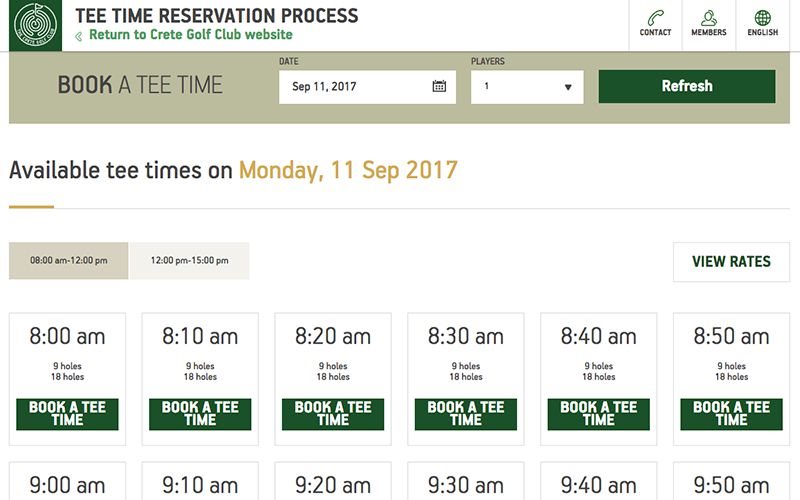Open the Members person icon
Image resolution: width=800 pixels, height=500 pixels.
pyautogui.click(x=709, y=18)
